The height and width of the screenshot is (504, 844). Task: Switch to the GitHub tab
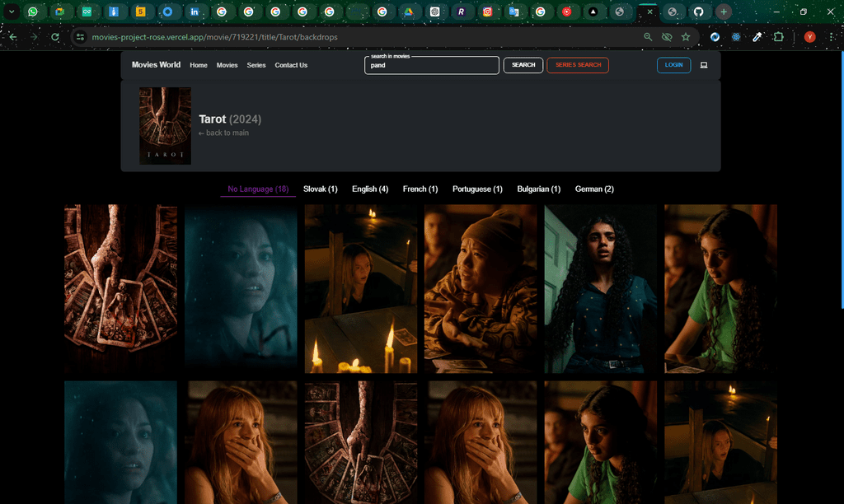699,12
